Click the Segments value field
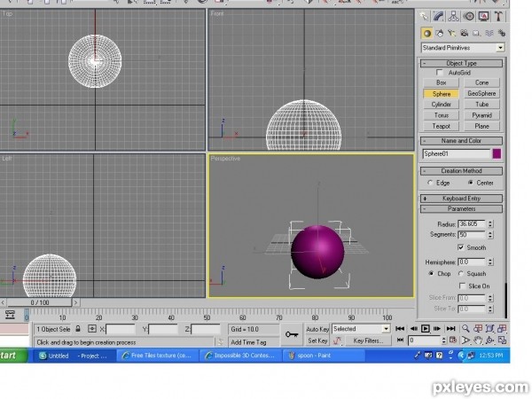Viewport: 532px width, 399px height. 472,235
